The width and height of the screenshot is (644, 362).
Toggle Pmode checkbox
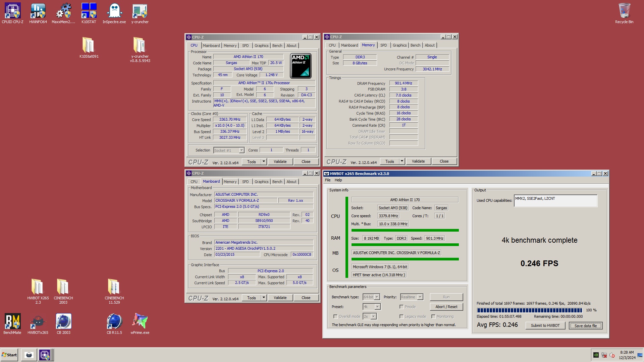pos(401,307)
